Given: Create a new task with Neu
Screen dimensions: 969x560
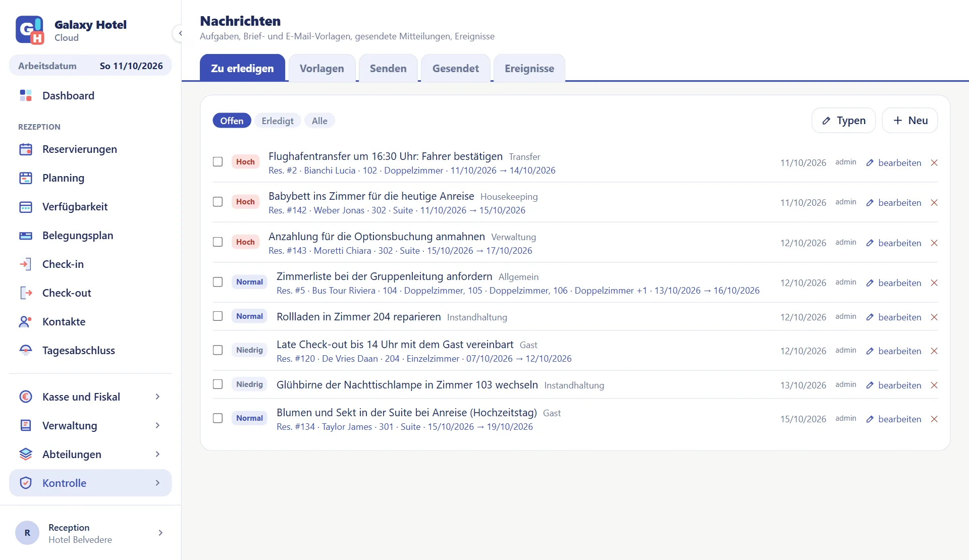Looking at the screenshot, I should [910, 121].
